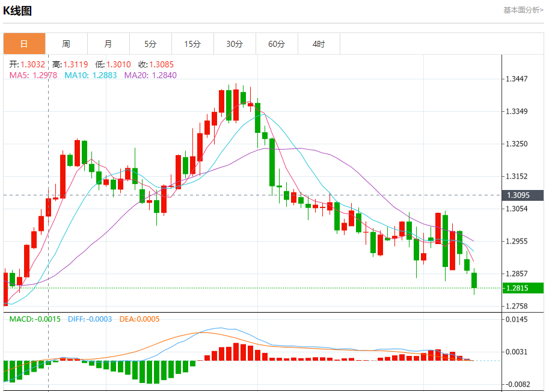This screenshot has height=392, width=549.
Task: Click the K线图 chart title
Action: 17,10
